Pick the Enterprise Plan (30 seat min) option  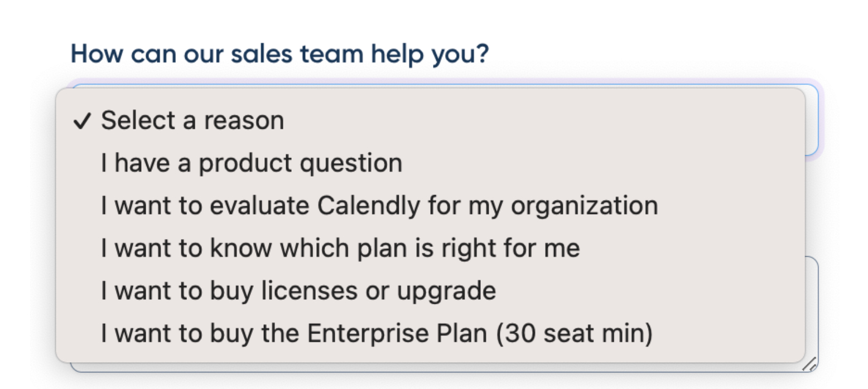(x=377, y=333)
